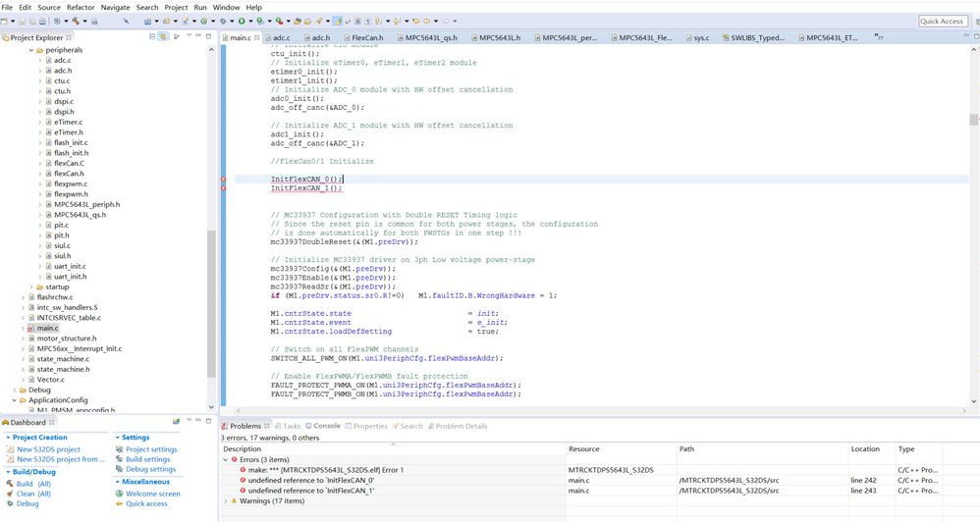The height and width of the screenshot is (522, 980).
Task: Open the Project menu
Action: tap(176, 8)
